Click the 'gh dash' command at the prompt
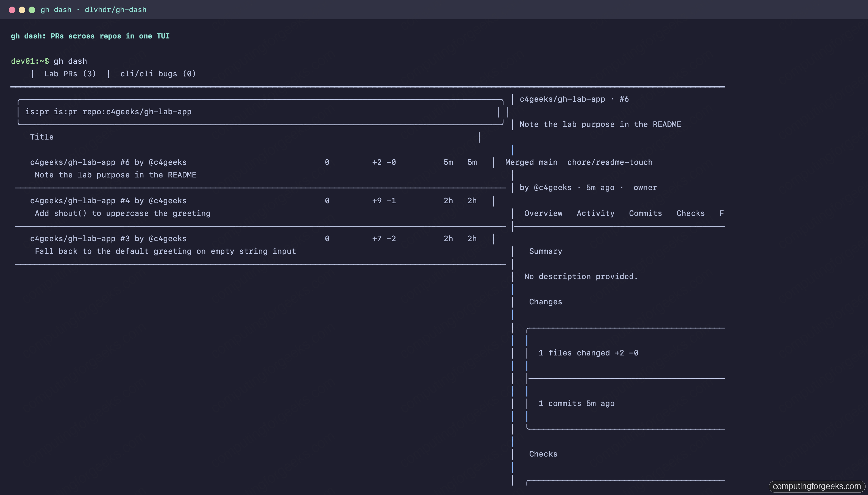The height and width of the screenshot is (495, 868). pyautogui.click(x=70, y=61)
